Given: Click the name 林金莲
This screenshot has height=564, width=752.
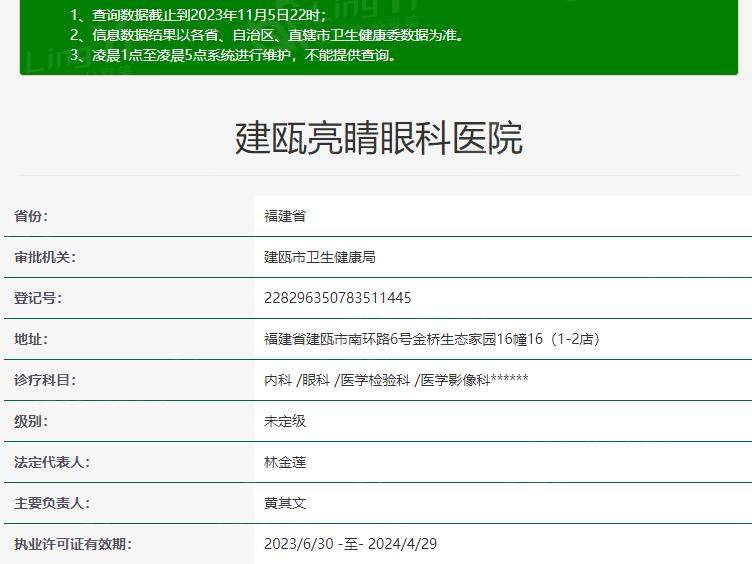Looking at the screenshot, I should point(285,462).
